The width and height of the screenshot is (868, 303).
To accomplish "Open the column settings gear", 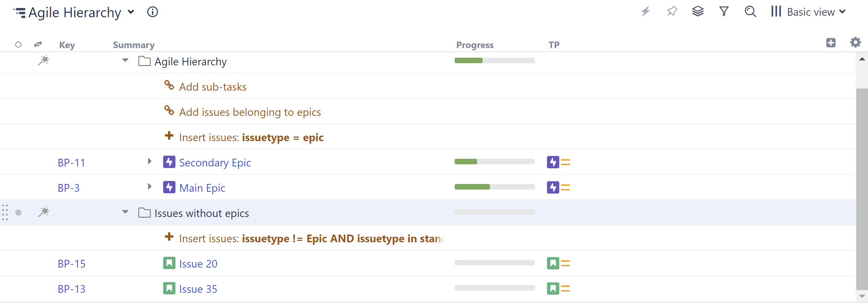I will tap(855, 43).
